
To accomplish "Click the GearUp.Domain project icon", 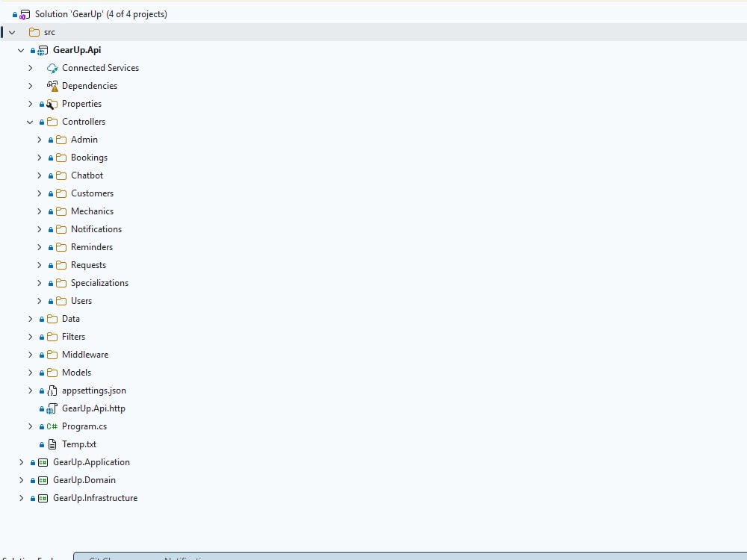I will pyautogui.click(x=43, y=480).
